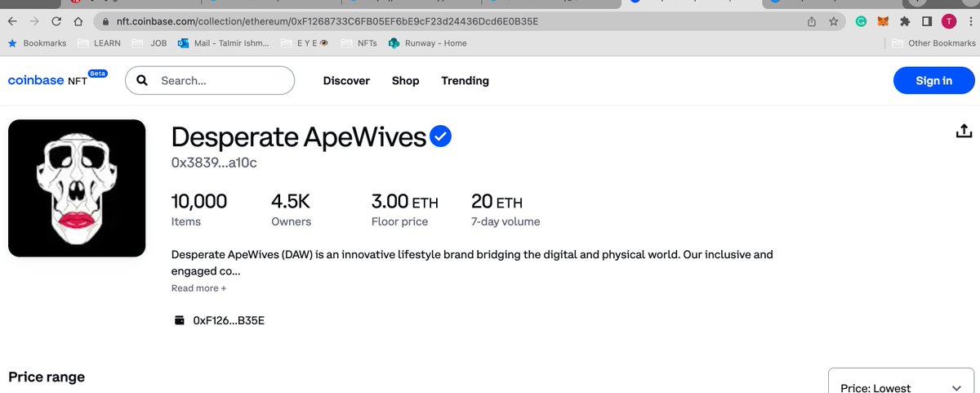The height and width of the screenshot is (393, 980).
Task: Click the Price range heading
Action: [x=47, y=377]
